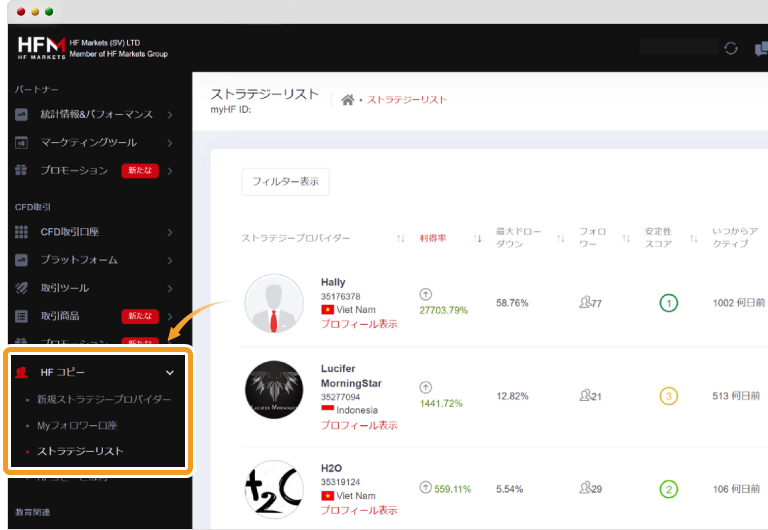
Task: Open H2O's プロフィール表示 link
Action: tap(359, 510)
